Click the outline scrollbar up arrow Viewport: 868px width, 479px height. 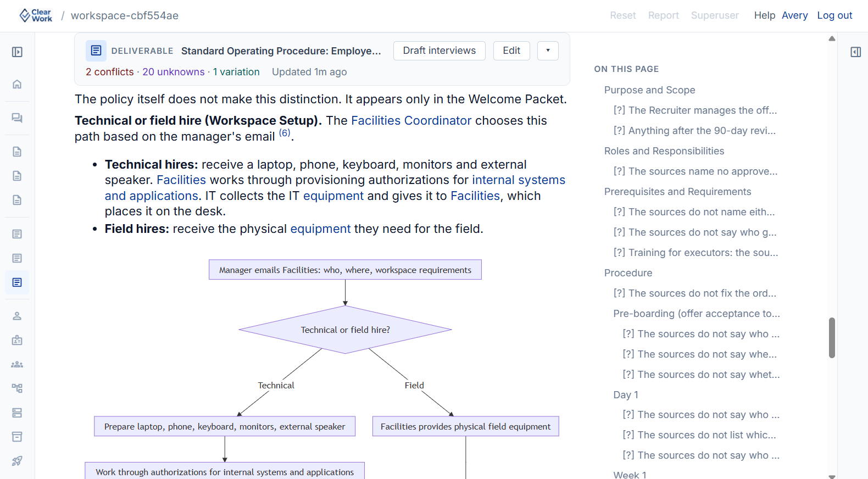(x=832, y=38)
